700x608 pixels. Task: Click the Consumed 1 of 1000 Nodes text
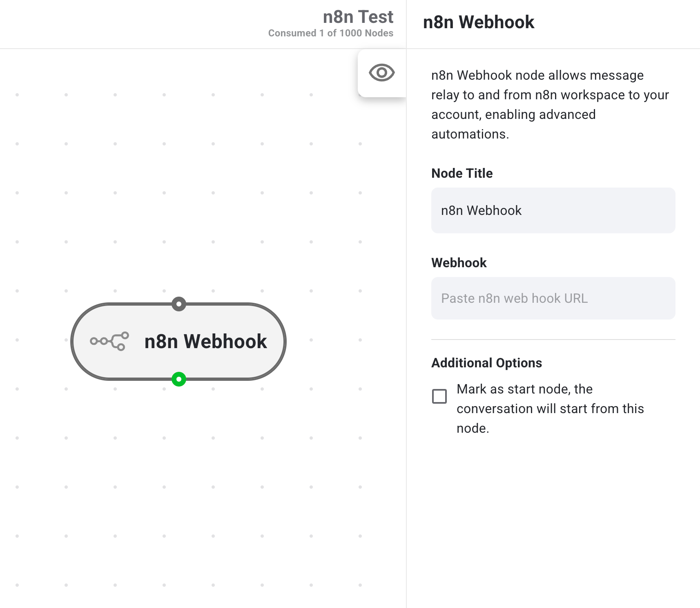click(x=330, y=34)
